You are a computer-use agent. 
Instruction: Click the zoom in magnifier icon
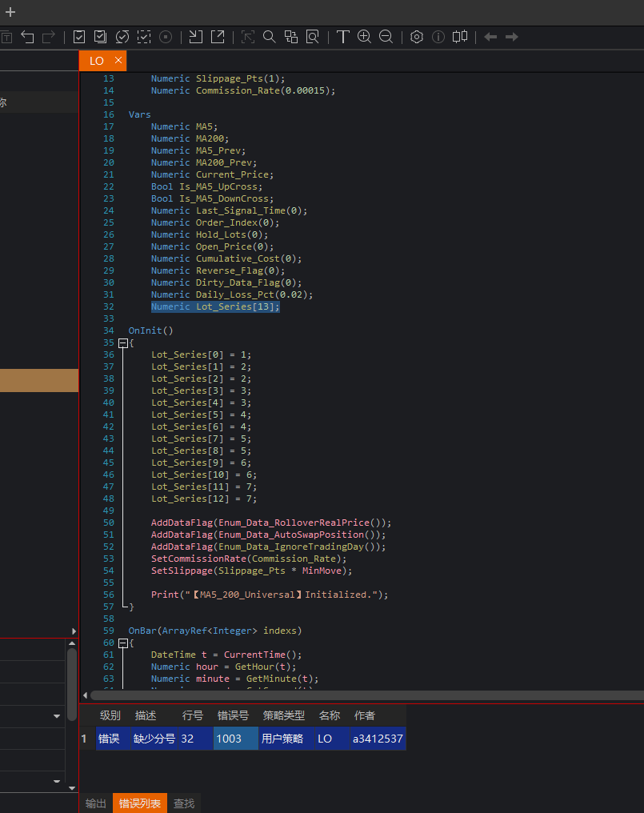coord(364,37)
